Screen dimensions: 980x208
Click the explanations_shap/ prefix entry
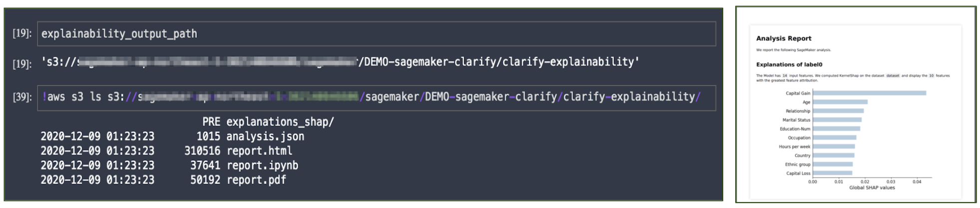[x=280, y=122]
